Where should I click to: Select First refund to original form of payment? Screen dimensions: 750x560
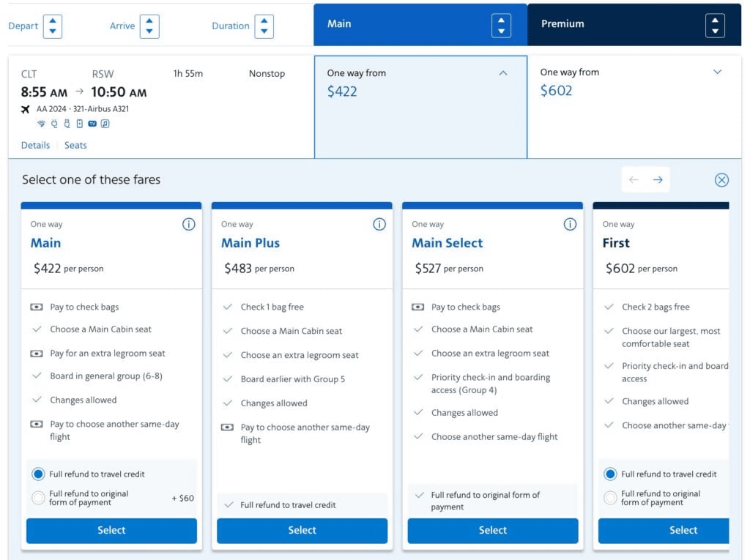[x=610, y=498]
